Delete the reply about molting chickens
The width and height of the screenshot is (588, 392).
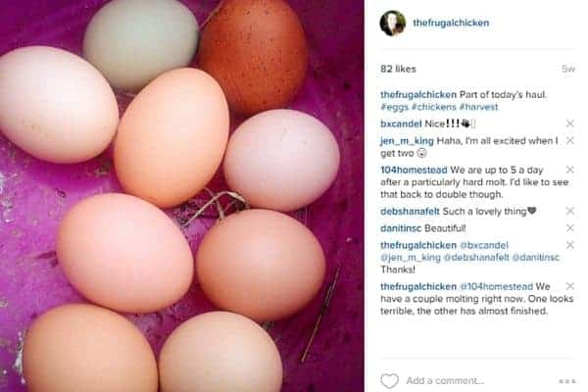570,286
